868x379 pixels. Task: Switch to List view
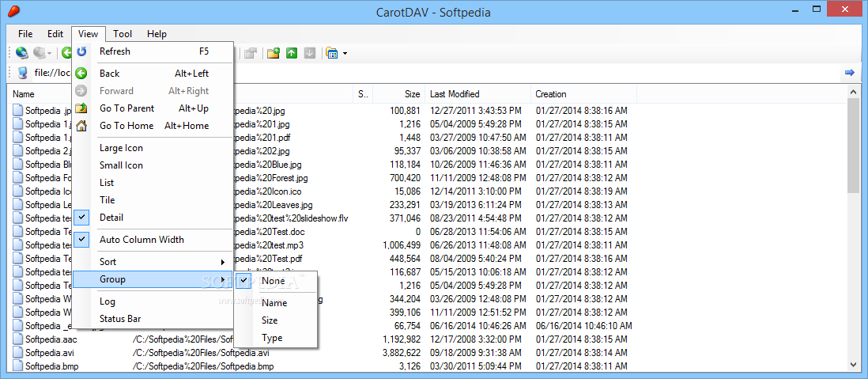[153, 182]
